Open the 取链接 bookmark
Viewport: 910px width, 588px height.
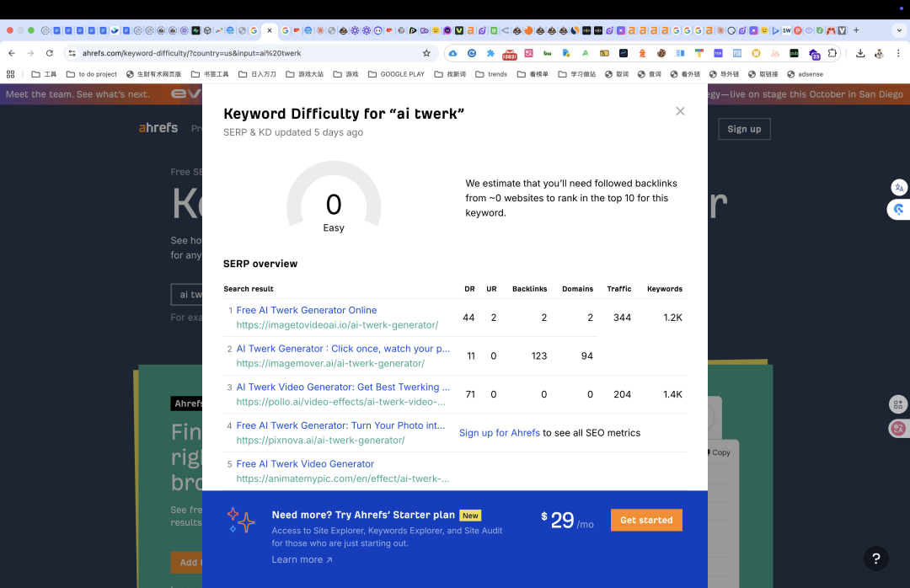pyautogui.click(x=763, y=74)
